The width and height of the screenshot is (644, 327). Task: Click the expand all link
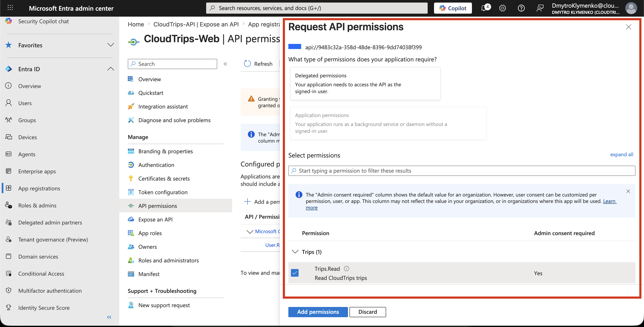pos(621,154)
